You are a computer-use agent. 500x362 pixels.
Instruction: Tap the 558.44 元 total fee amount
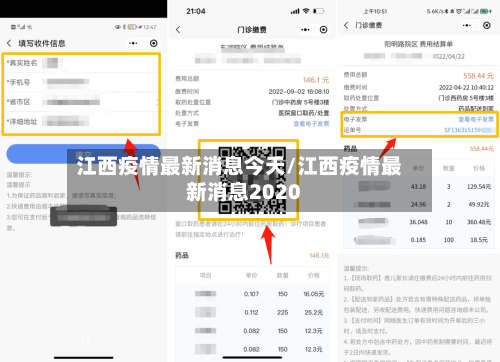point(478,76)
